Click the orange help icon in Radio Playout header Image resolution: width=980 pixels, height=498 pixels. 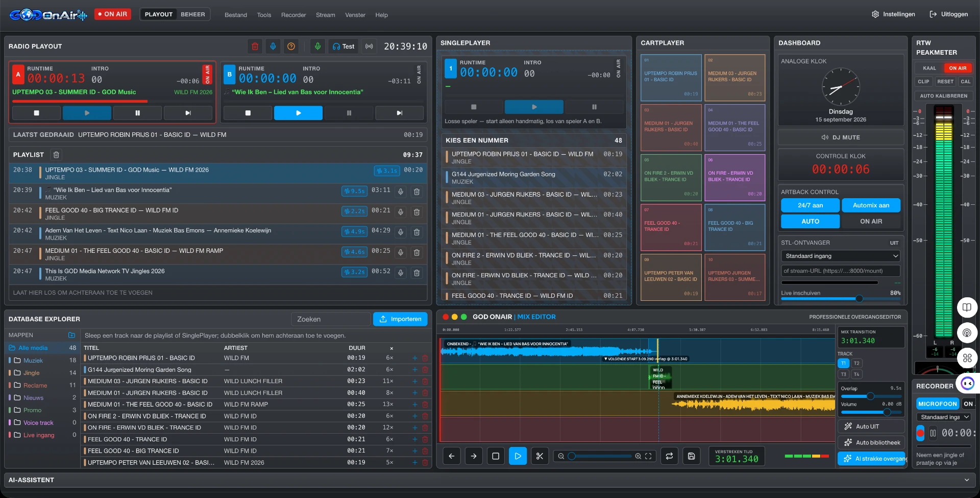click(291, 46)
